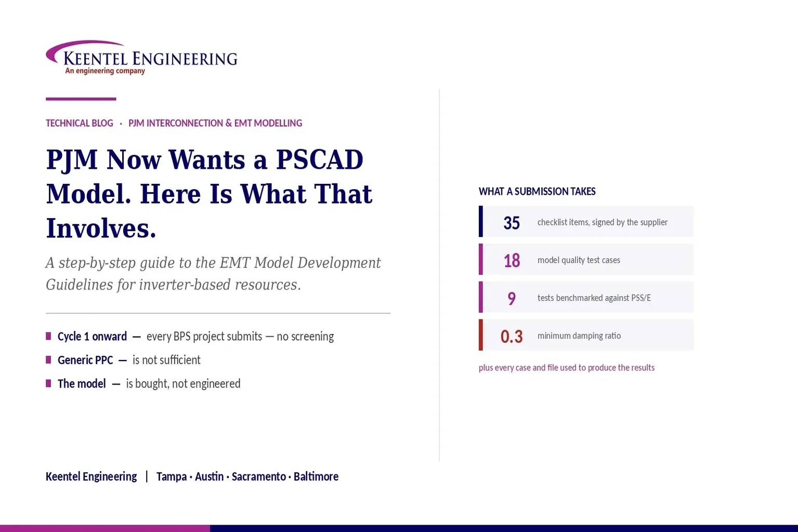Click the 'TECHNICAL BLOG' category label
798x532 pixels.
[x=80, y=123]
